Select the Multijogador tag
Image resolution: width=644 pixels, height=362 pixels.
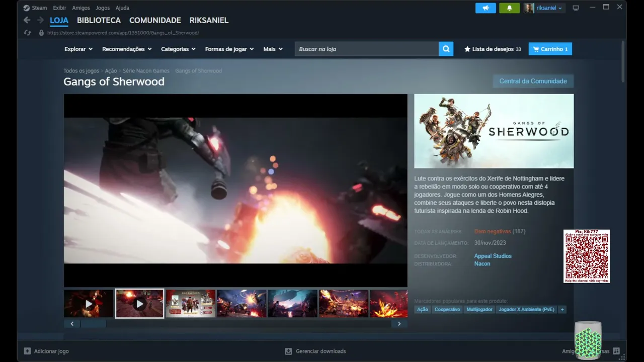pos(479,309)
